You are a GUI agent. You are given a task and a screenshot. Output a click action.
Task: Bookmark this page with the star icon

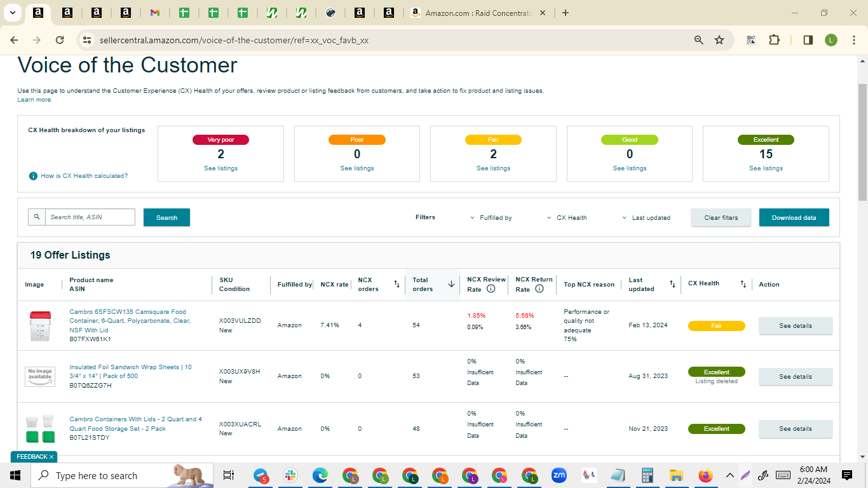point(719,40)
